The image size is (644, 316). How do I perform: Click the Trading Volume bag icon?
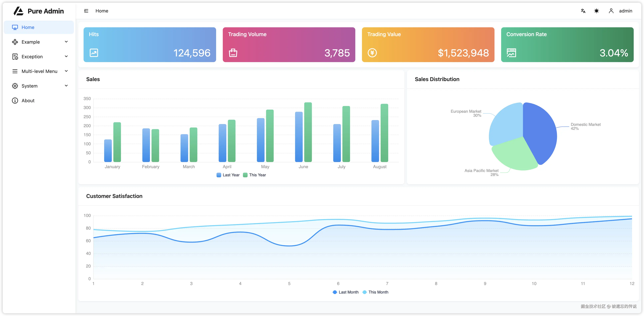233,53
